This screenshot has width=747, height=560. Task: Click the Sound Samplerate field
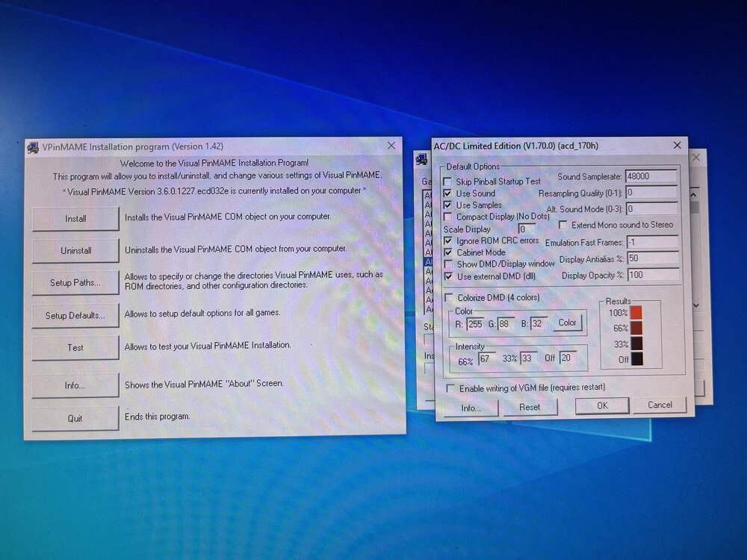tap(651, 176)
